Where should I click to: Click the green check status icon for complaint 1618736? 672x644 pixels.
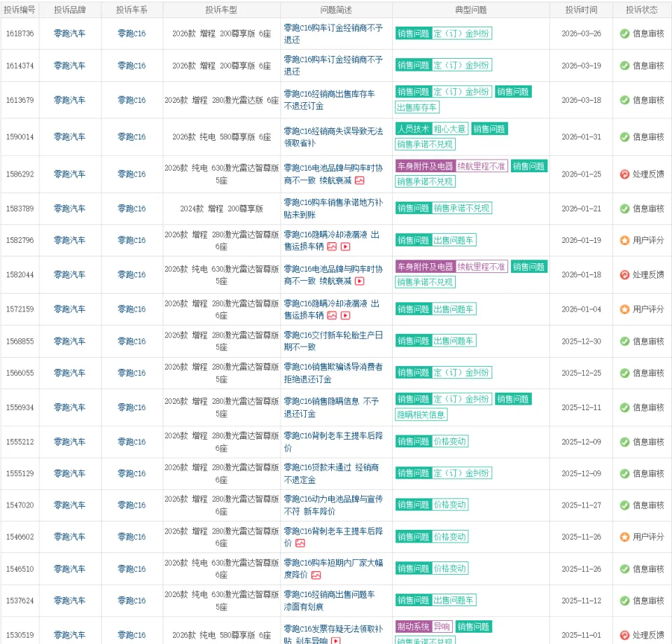click(624, 34)
